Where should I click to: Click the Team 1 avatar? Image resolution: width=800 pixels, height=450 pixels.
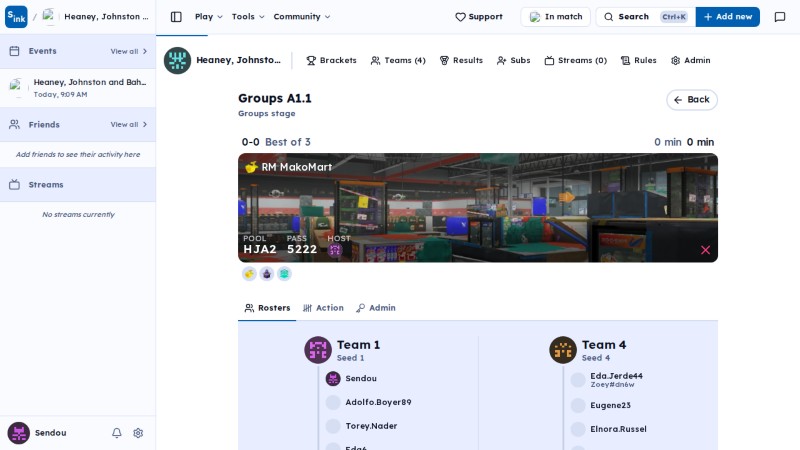(x=318, y=350)
